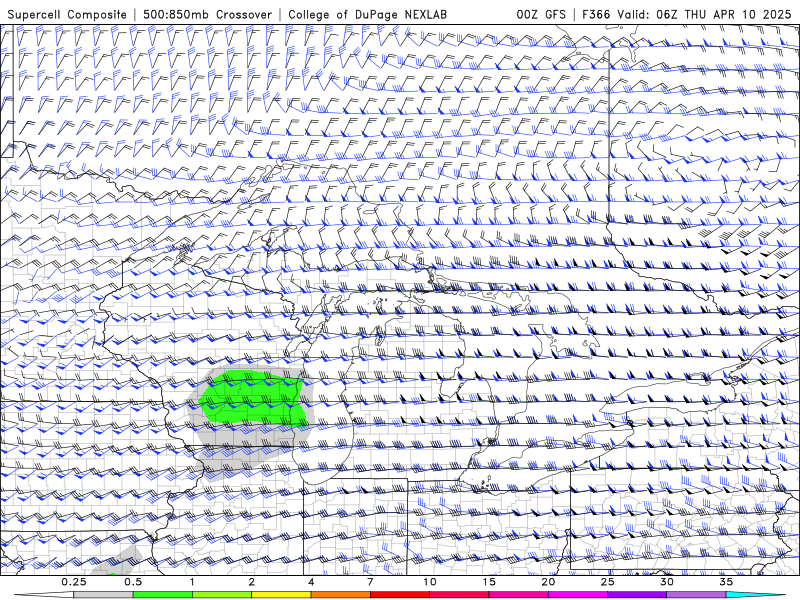The width and height of the screenshot is (800, 600).
Task: Click the colorbar label '2'
Action: tap(252, 582)
